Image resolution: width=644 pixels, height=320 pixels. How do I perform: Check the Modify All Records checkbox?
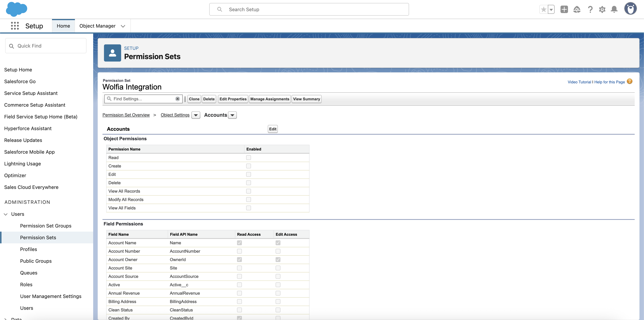click(248, 199)
